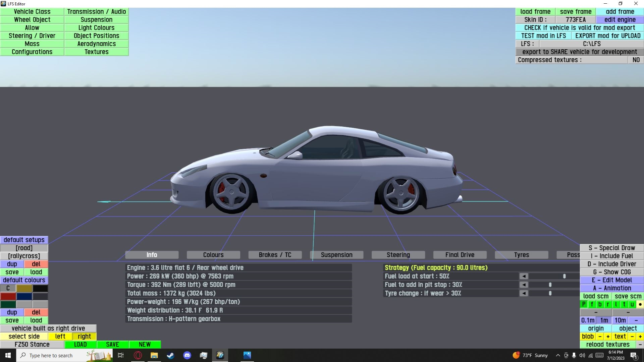This screenshot has height=362, width=644.
Task: Select the [rallycross] default setup
Action: (x=24, y=256)
